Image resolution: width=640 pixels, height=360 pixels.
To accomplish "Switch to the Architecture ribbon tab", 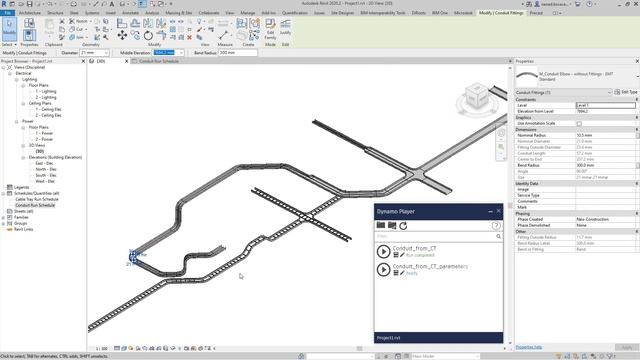I will pyautogui.click(x=30, y=13).
